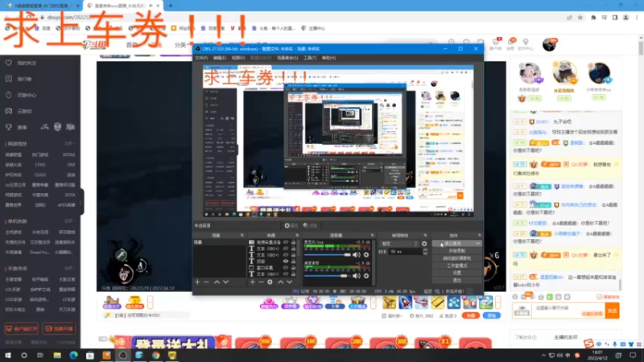This screenshot has height=362, width=644.
Task: Open OBS 文件(F) menu
Action: 201,58
